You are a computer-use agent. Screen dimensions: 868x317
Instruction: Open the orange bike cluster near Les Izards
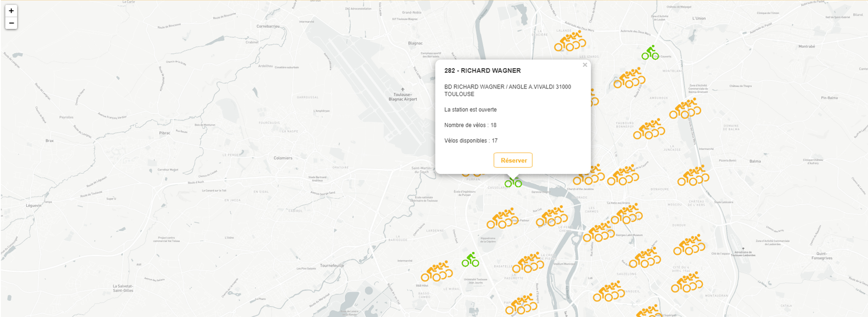[629, 78]
